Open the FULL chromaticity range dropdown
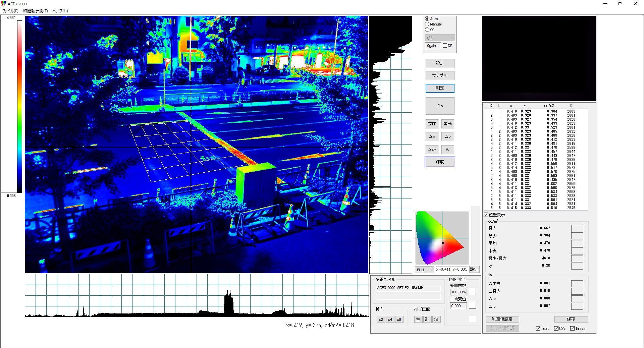This screenshot has height=348, width=644. [x=424, y=270]
